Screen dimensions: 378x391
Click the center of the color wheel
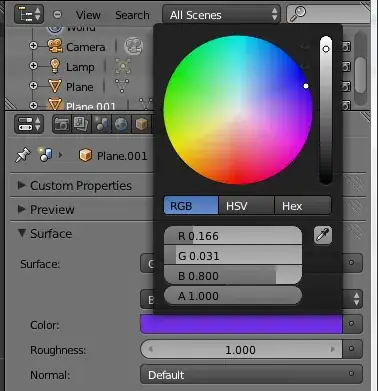click(x=238, y=110)
